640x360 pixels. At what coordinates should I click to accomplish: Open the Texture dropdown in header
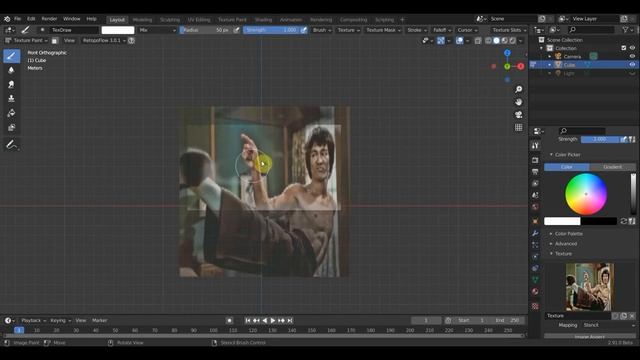pos(348,30)
